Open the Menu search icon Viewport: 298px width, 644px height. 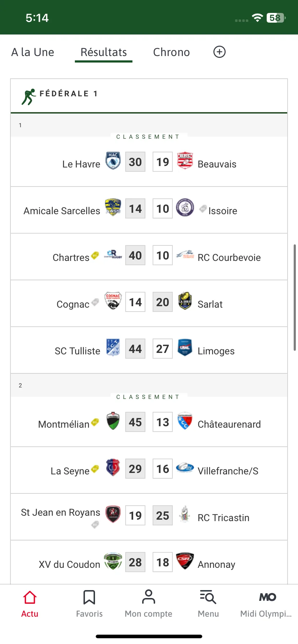[208, 597]
